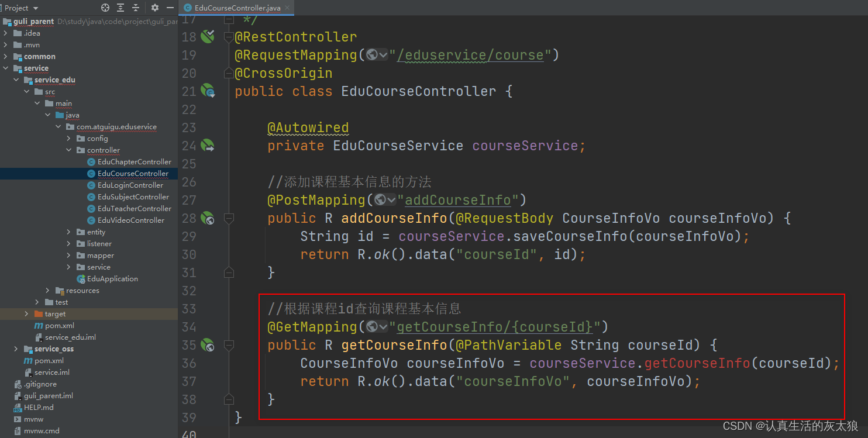
Task: Select the src folder in service_edu
Action: pos(50,92)
